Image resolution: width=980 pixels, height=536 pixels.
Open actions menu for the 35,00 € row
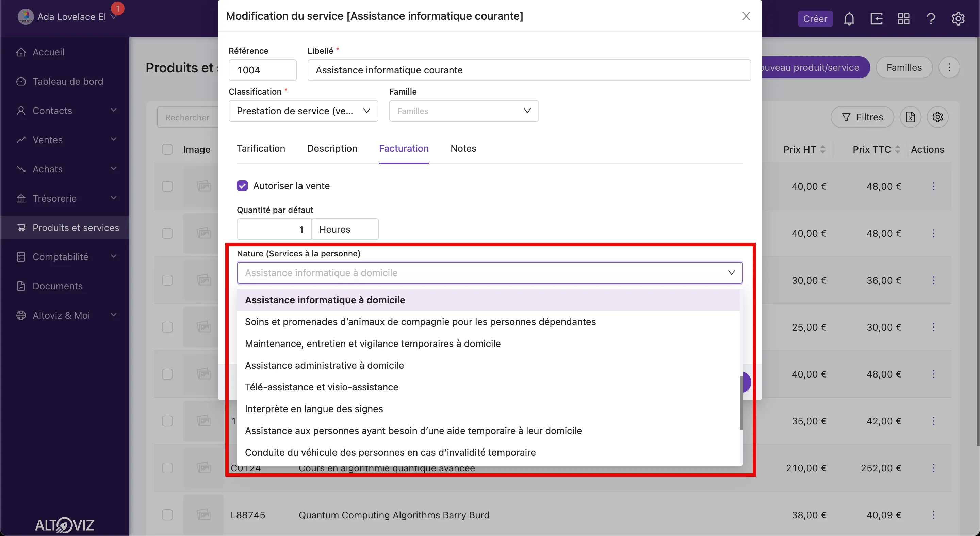[x=934, y=421]
